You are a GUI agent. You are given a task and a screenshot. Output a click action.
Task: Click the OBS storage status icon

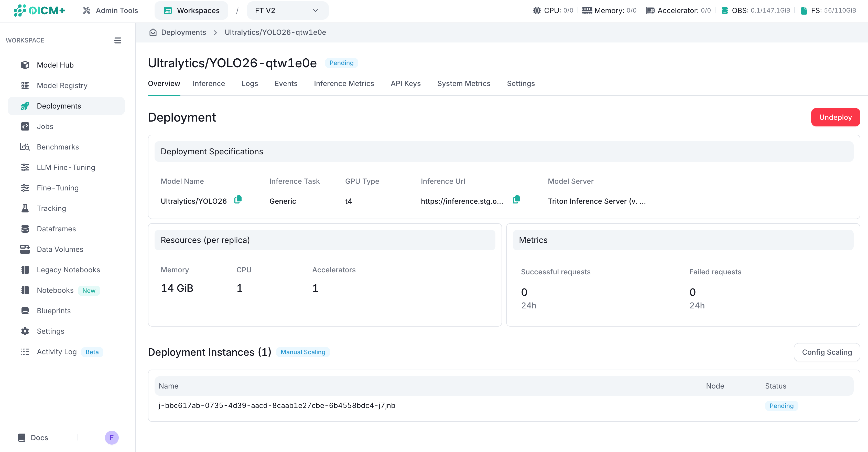(724, 10)
